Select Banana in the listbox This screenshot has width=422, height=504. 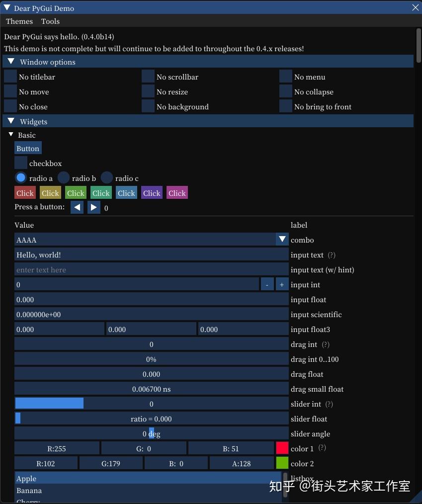point(29,491)
